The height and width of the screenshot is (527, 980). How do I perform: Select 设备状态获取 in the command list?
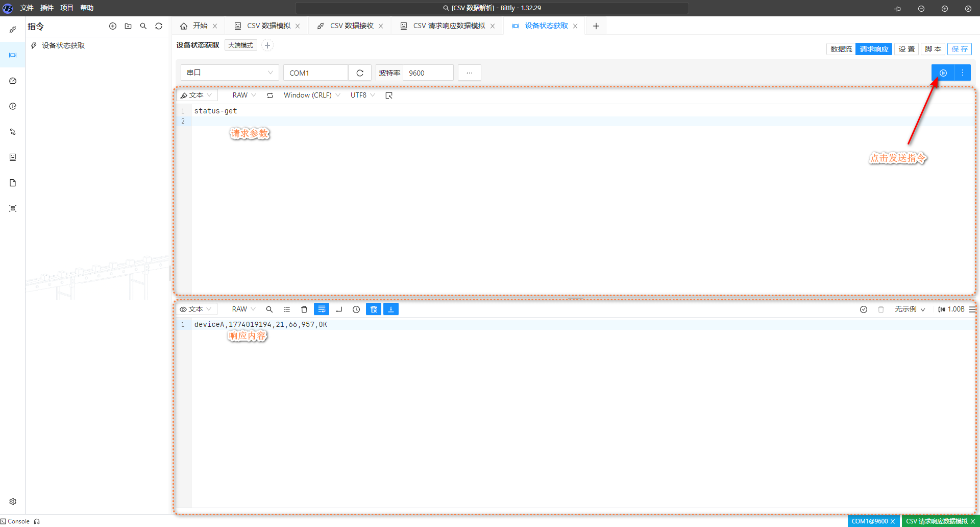[63, 45]
